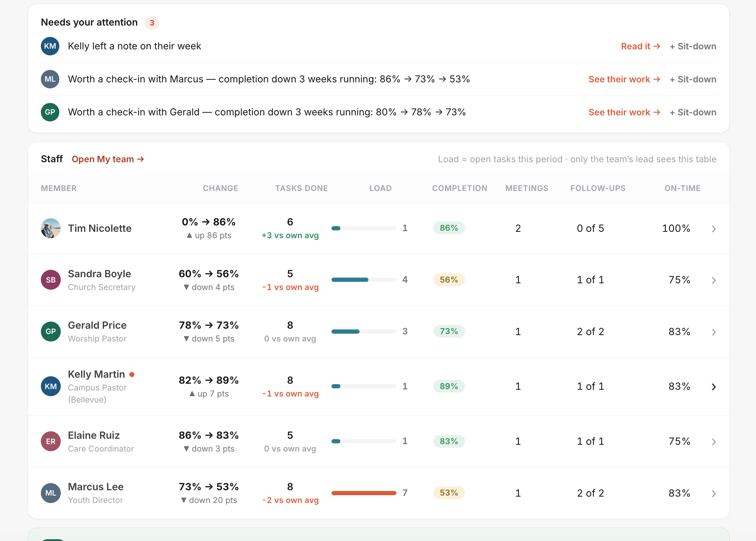Add a Sit-down with Gerald
Viewport: 756px width, 541px height.
tap(693, 112)
